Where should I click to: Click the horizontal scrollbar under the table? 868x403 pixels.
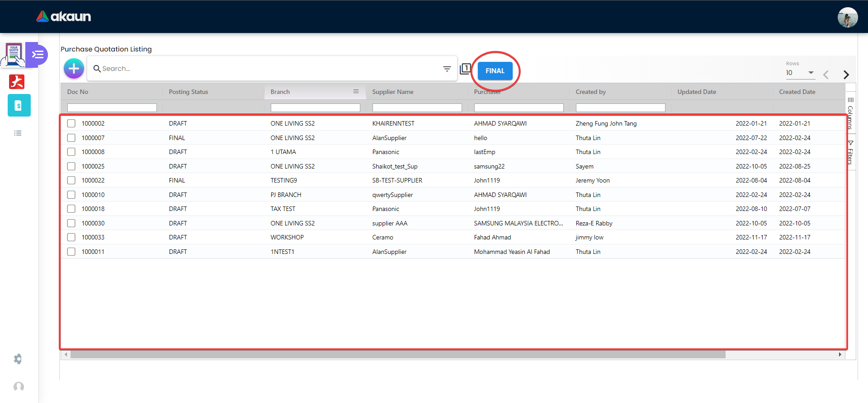pos(398,355)
